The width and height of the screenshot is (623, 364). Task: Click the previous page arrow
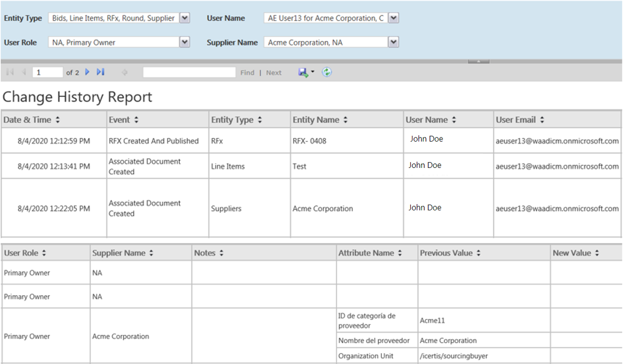click(24, 72)
